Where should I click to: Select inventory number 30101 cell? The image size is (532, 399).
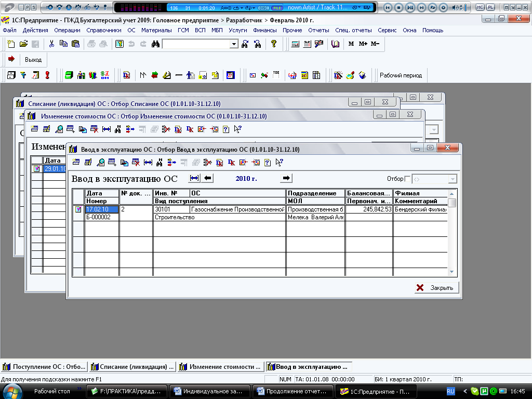coord(171,209)
